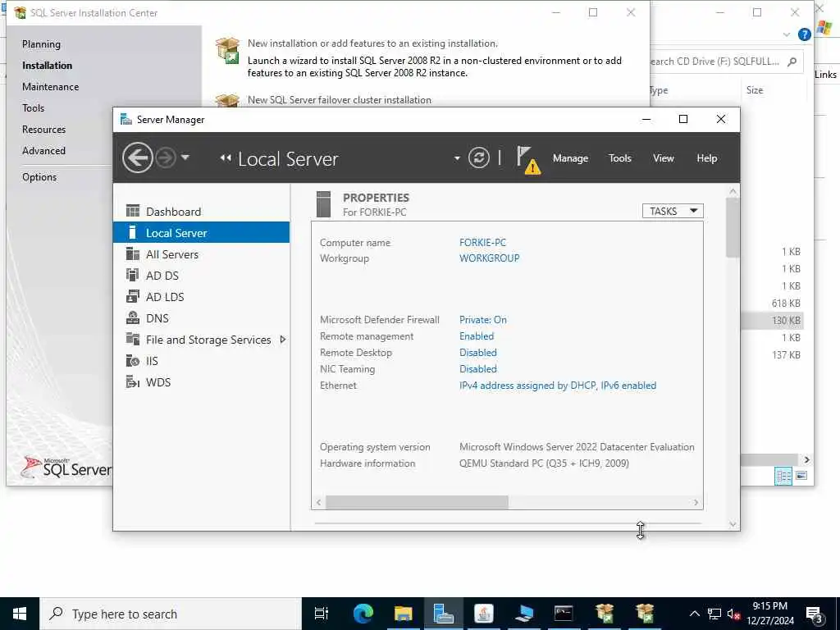Click the File Explorer help question icon

click(x=804, y=34)
